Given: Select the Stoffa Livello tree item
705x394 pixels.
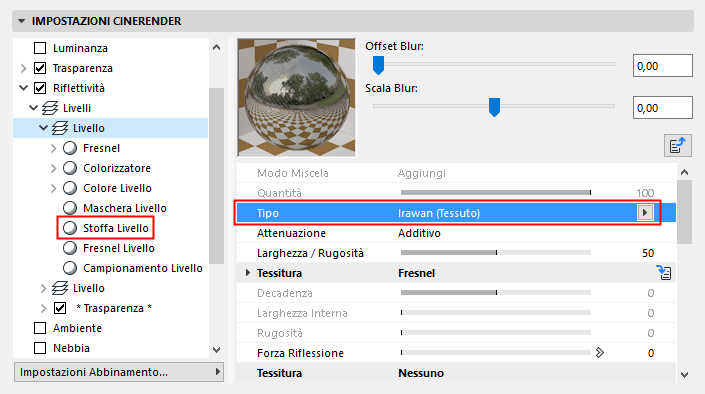Looking at the screenshot, I should click(116, 228).
